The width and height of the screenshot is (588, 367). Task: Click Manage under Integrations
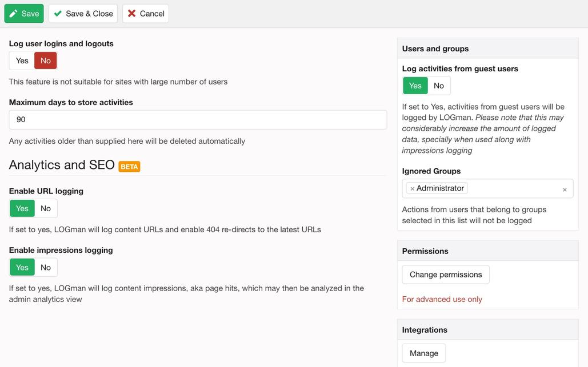click(424, 353)
